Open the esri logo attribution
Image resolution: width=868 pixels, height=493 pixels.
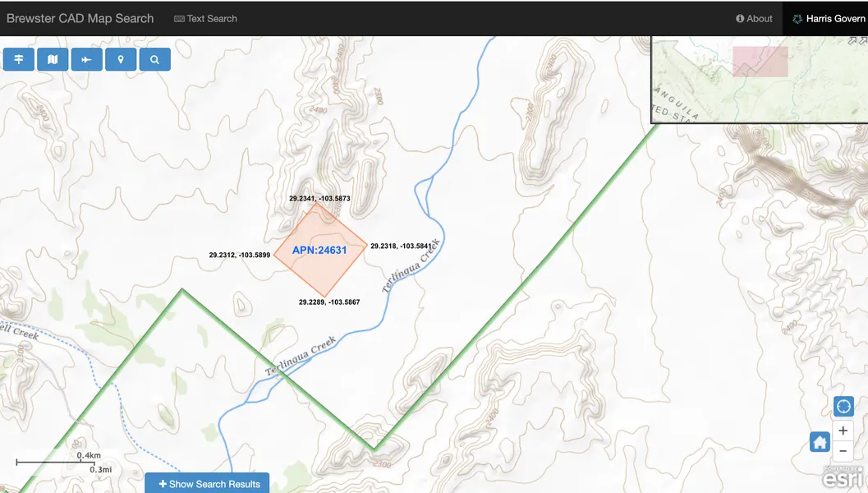pyautogui.click(x=842, y=478)
